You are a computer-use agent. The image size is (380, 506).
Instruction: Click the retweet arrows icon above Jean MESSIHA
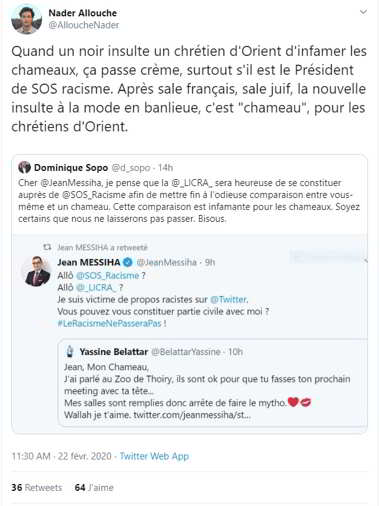point(47,247)
